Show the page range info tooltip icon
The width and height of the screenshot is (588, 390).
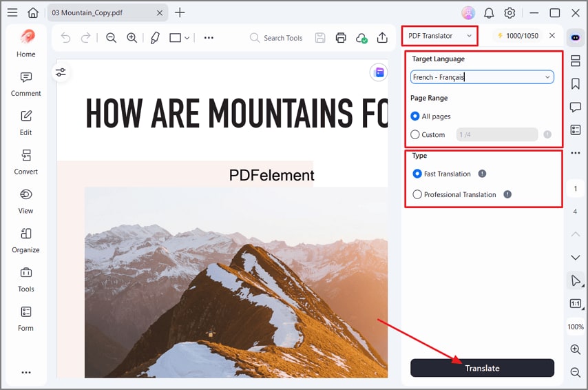pos(547,134)
